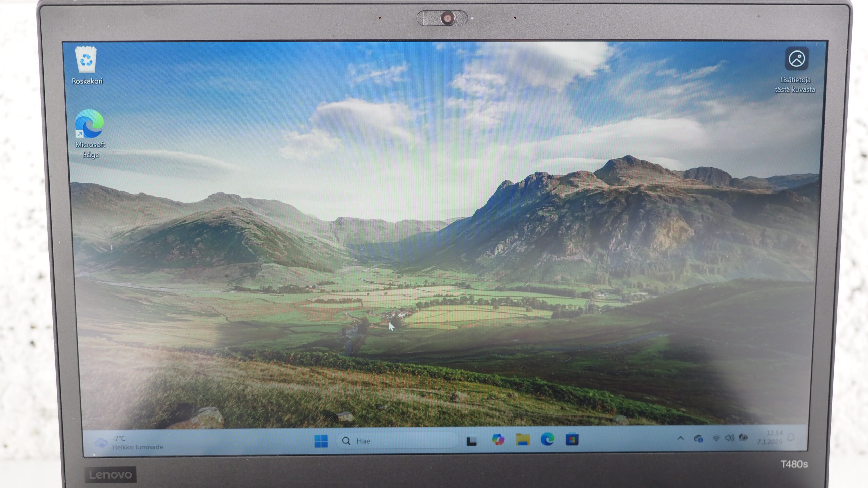Launch Edge browser from taskbar

click(x=547, y=440)
